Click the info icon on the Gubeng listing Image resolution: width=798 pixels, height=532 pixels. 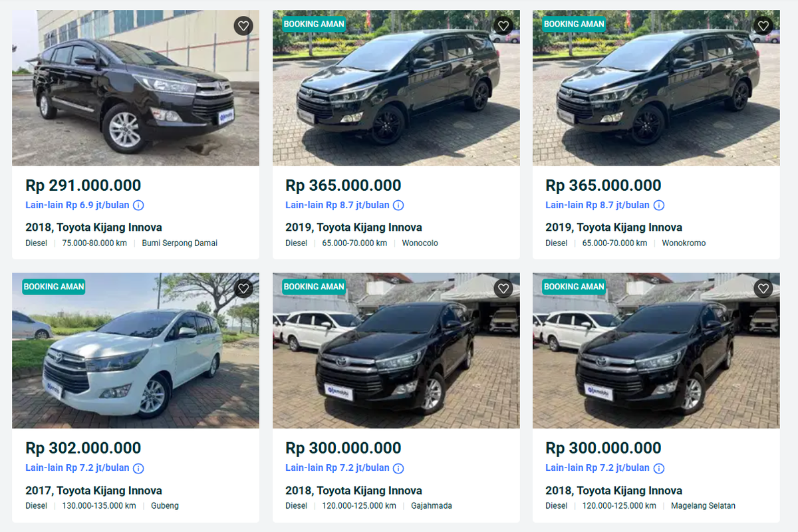point(138,468)
